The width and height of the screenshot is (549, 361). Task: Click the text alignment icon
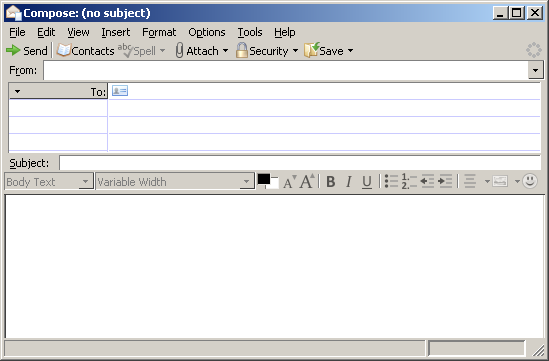[470, 181]
